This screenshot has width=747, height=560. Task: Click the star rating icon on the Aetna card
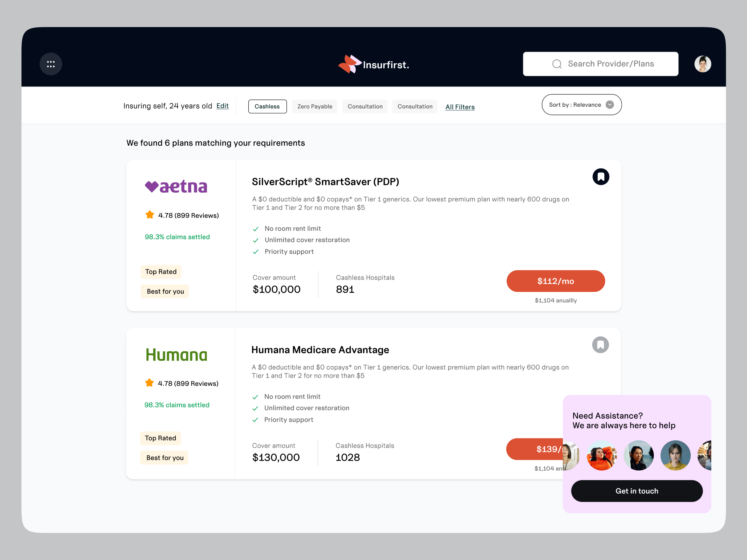[x=150, y=215]
